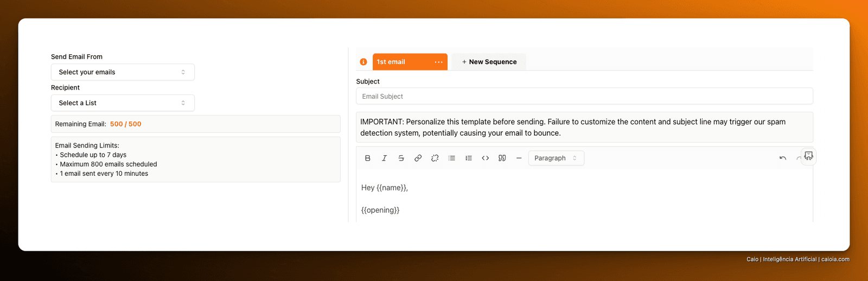
Task: Click the Hey {{name}}, line in editor
Action: 385,188
